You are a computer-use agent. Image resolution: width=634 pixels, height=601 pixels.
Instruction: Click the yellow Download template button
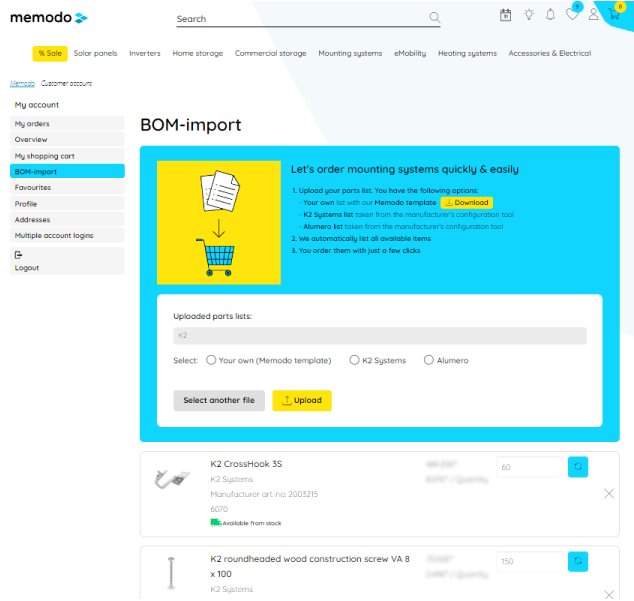coord(467,202)
